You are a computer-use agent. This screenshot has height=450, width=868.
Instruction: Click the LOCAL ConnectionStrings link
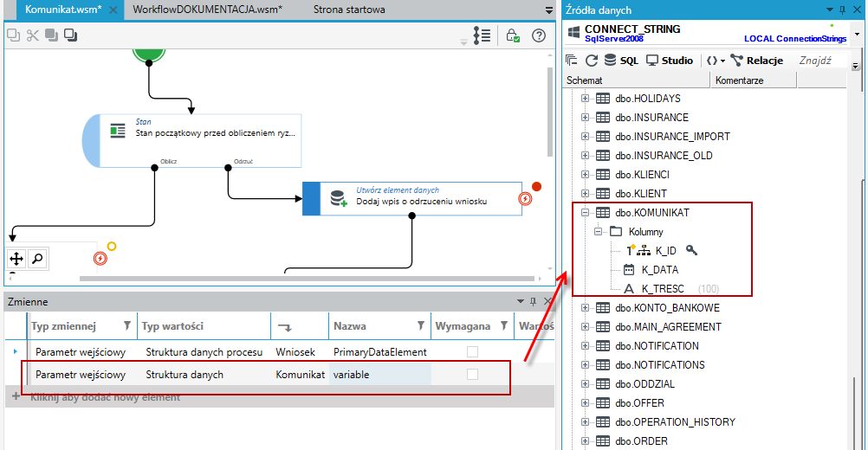point(795,39)
